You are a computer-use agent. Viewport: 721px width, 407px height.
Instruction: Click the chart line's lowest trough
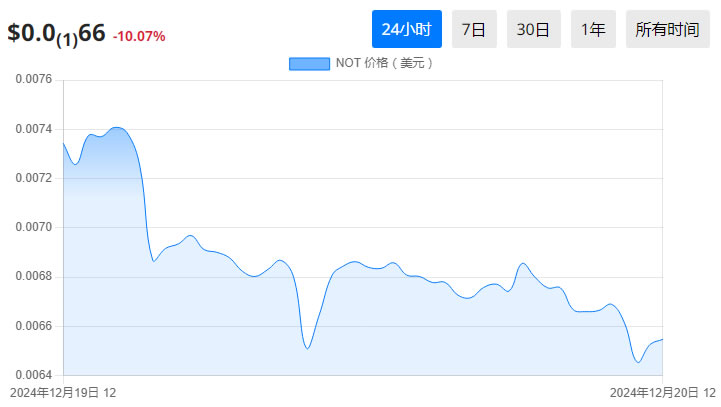click(638, 362)
